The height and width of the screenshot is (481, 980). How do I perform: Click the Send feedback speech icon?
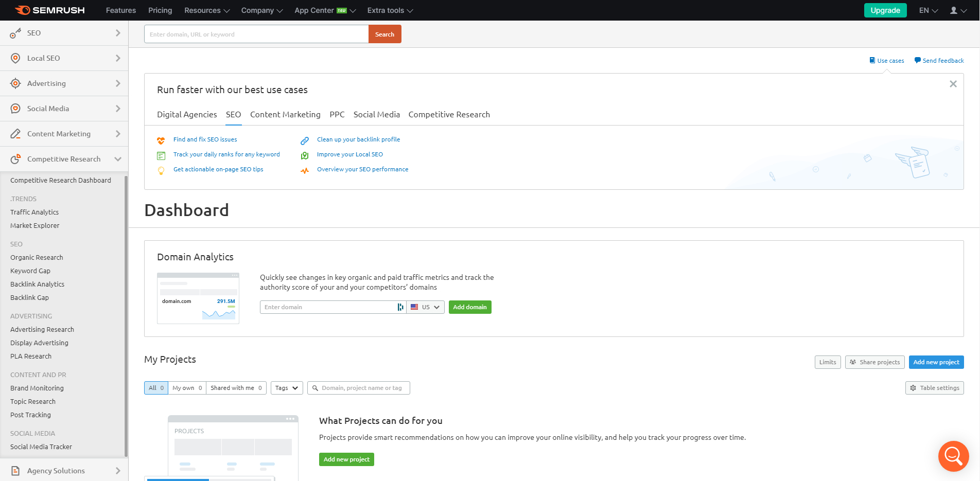click(x=917, y=60)
